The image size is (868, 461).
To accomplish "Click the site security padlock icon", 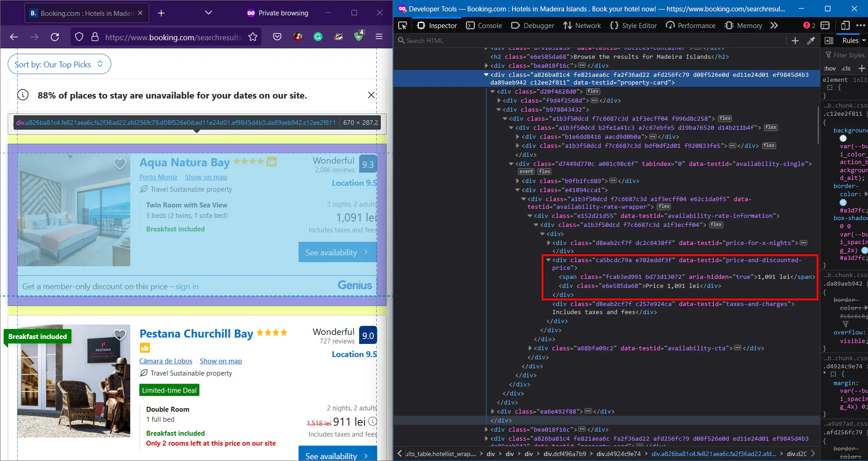I will click(x=95, y=37).
